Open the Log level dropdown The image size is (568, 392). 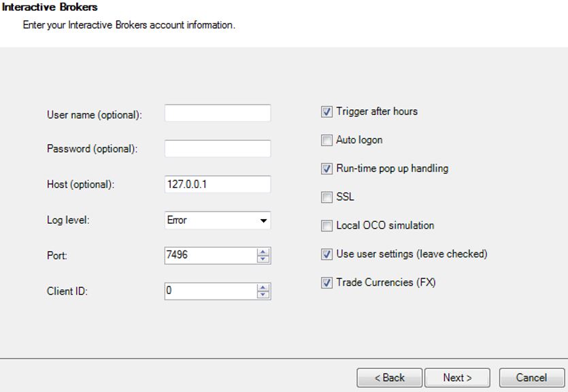tap(218, 220)
